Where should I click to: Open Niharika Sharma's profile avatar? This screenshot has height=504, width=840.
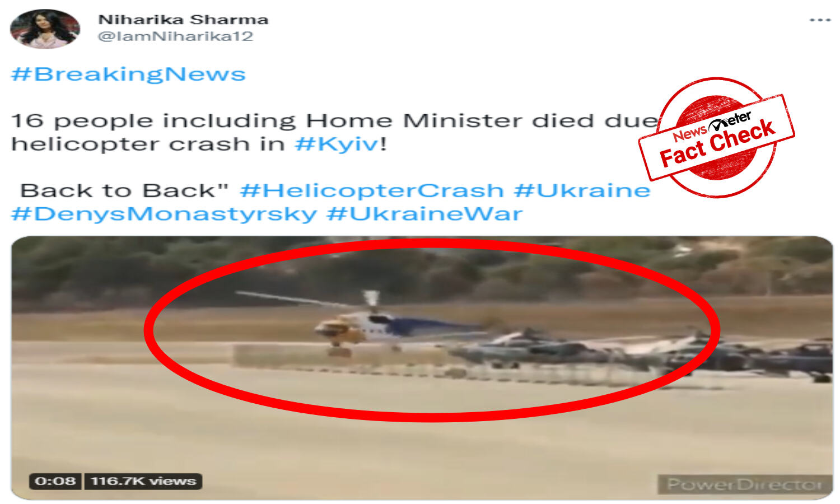(x=45, y=29)
